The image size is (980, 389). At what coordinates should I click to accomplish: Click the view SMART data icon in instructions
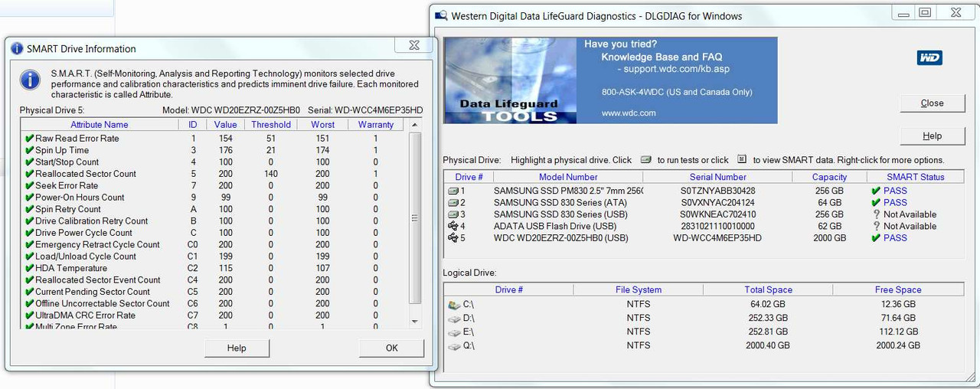(742, 160)
